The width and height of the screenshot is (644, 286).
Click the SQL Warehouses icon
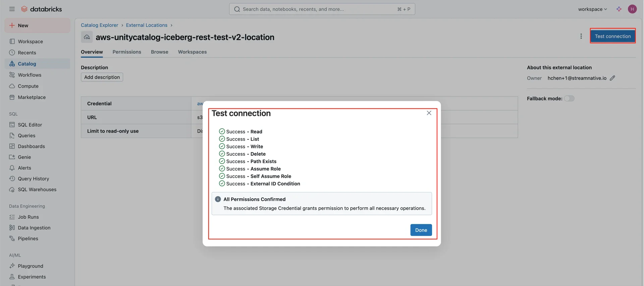click(x=12, y=190)
